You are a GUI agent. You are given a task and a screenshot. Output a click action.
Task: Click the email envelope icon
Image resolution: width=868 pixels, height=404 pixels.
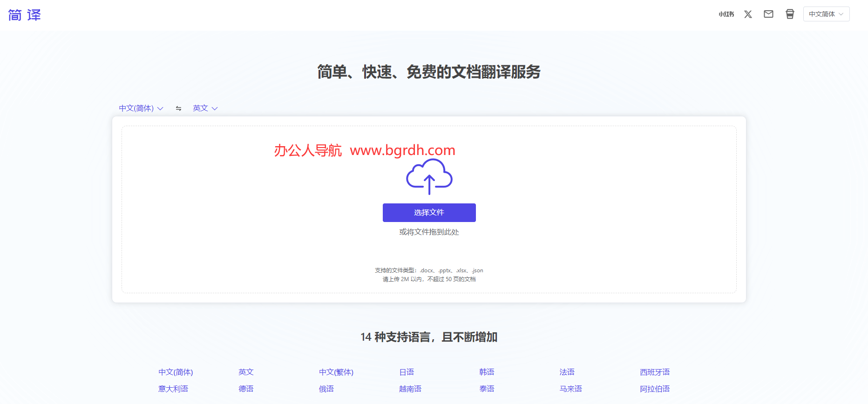pos(768,14)
